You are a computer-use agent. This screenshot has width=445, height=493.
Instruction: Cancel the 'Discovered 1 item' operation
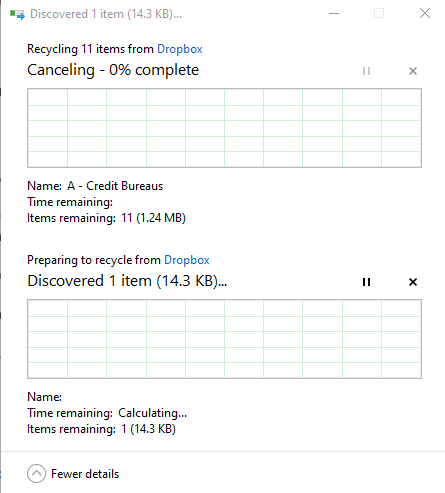click(413, 282)
